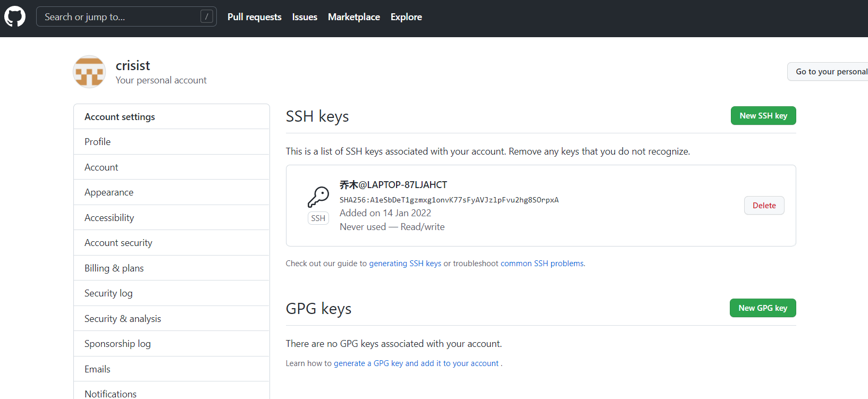Open Appearance settings in sidebar

[x=109, y=192]
